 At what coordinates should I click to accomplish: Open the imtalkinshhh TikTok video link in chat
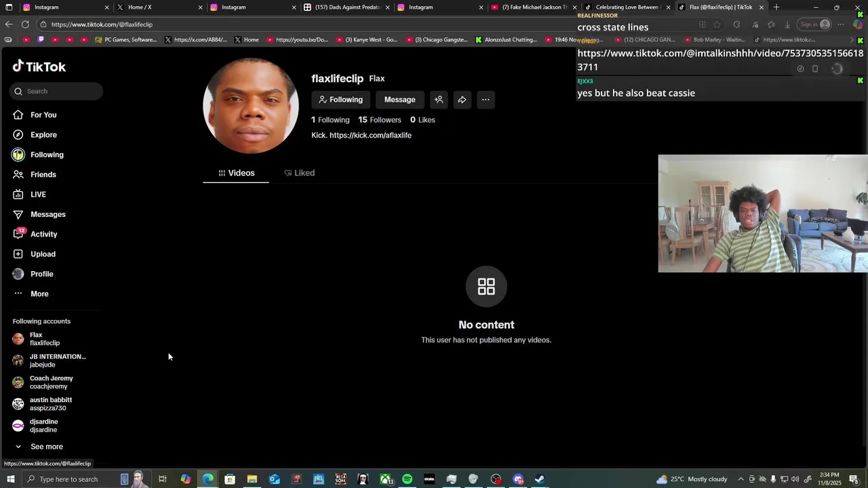pos(720,60)
